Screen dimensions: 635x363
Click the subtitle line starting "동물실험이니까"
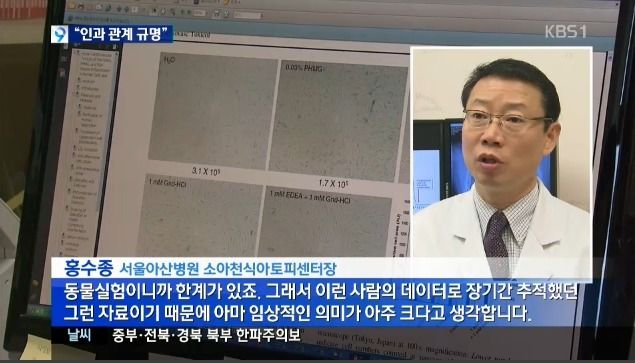pos(321,292)
